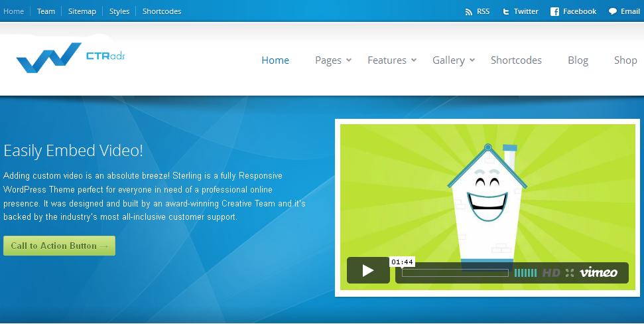Open the Pages main navigation item
Viewport: 644px width, 324px height.
point(328,60)
